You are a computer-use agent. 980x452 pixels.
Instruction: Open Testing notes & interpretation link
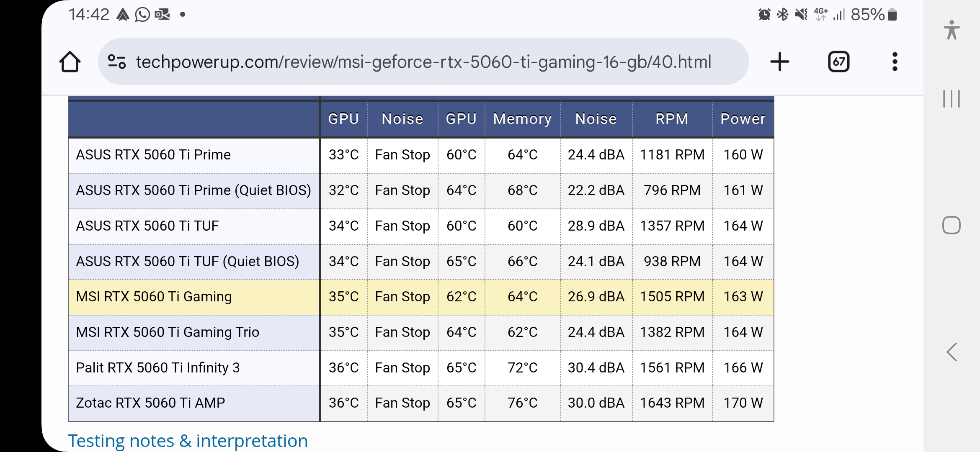188,441
